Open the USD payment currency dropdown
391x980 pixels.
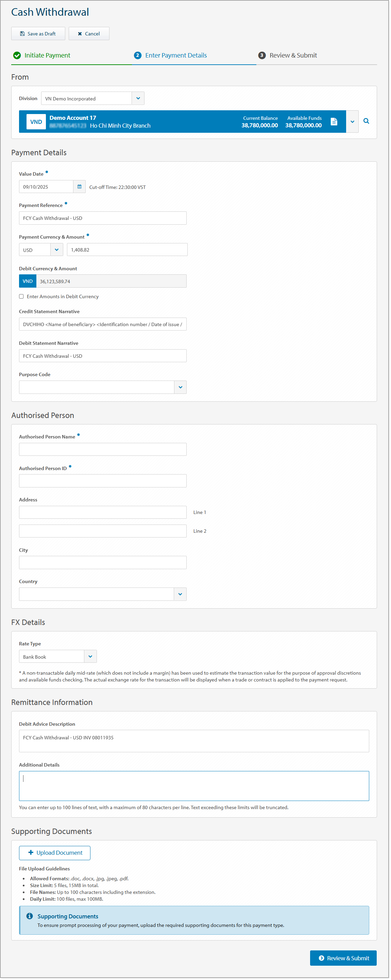57,250
